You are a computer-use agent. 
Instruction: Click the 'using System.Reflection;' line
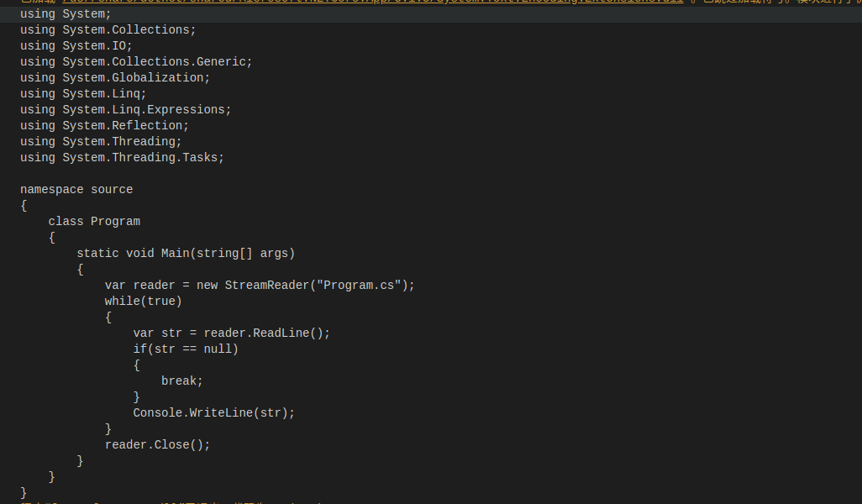pos(104,125)
